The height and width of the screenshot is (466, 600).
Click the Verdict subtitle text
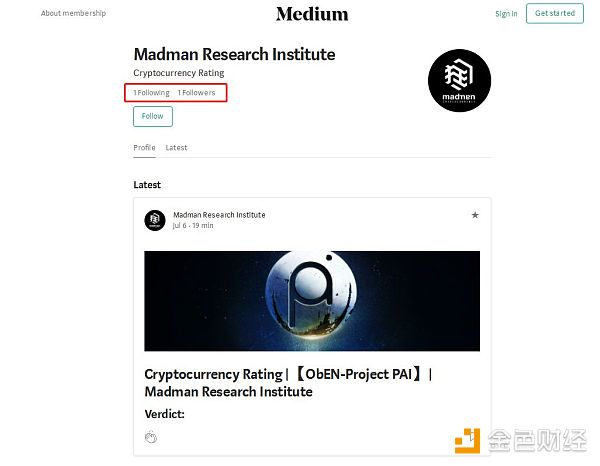(x=165, y=414)
